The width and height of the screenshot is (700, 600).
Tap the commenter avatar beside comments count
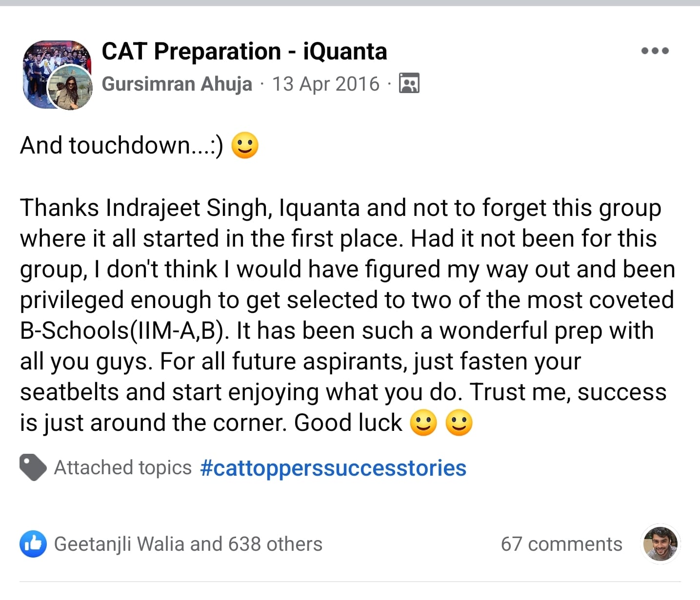pyautogui.click(x=660, y=543)
